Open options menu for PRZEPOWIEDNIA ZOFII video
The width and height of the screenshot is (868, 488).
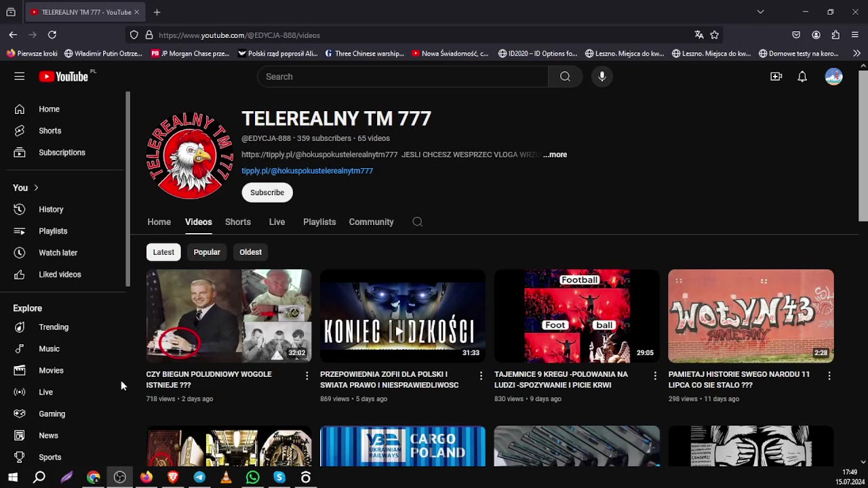click(481, 375)
